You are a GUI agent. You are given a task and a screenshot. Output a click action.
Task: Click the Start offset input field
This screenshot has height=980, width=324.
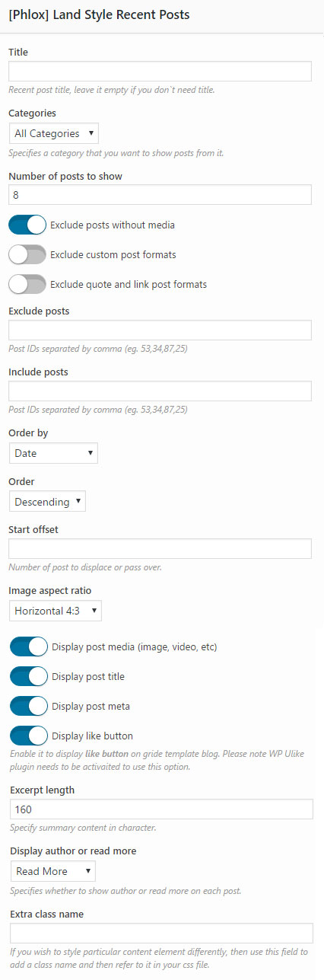click(x=160, y=549)
